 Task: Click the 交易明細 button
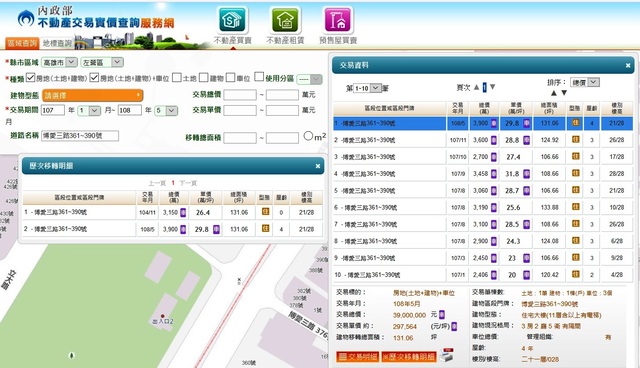pyautogui.click(x=358, y=357)
